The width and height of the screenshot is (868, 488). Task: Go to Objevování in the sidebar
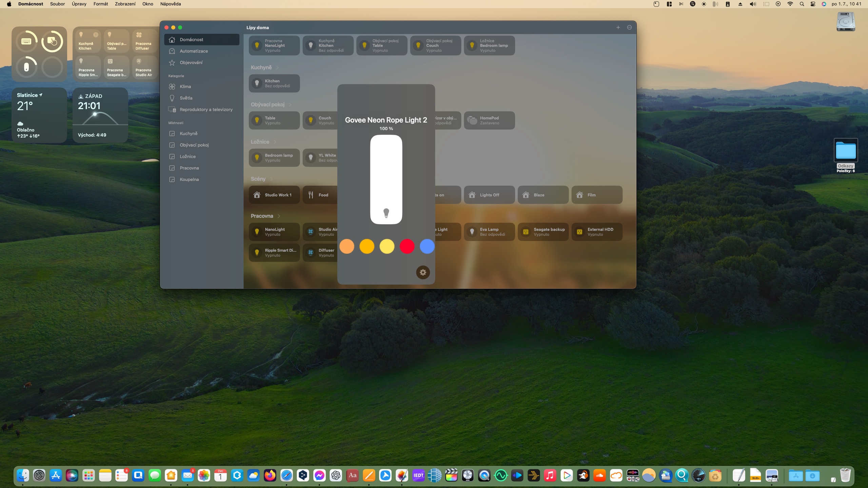click(191, 62)
